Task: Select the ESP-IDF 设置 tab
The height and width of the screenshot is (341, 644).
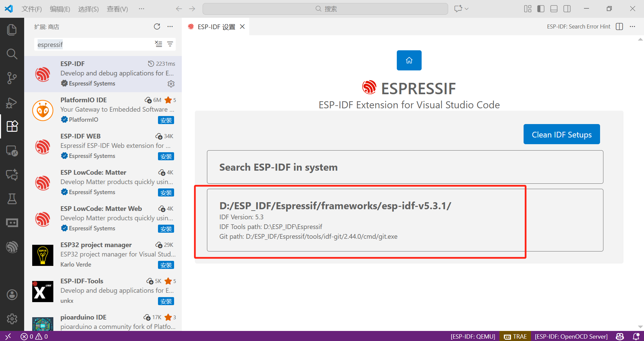Action: pyautogui.click(x=216, y=27)
